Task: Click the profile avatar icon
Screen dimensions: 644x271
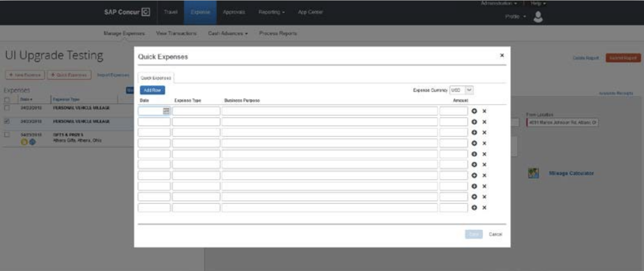Action: click(x=537, y=17)
